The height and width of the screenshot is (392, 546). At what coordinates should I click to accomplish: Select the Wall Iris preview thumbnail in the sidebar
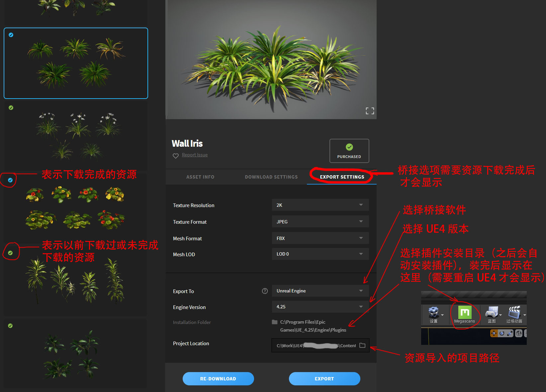pyautogui.click(x=76, y=63)
